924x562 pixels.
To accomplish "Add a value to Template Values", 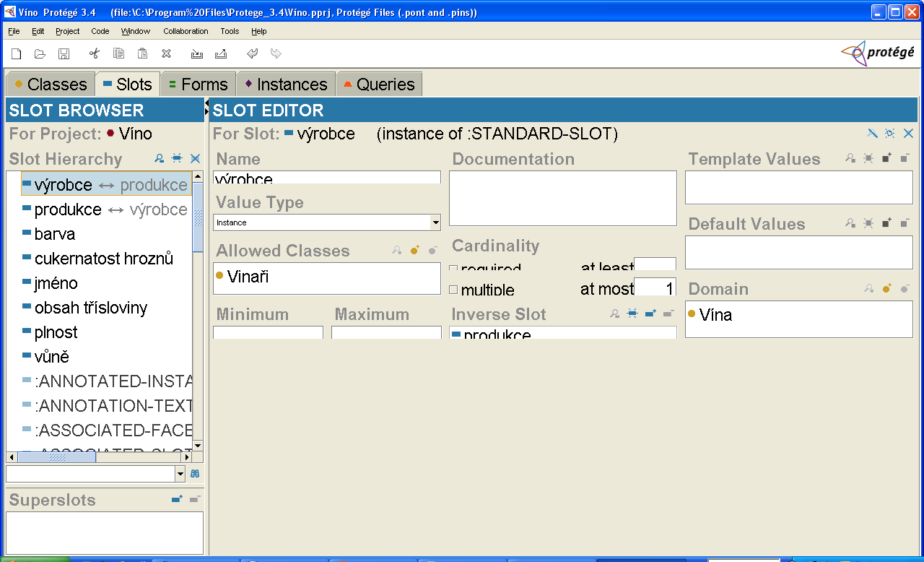I will pos(887,158).
